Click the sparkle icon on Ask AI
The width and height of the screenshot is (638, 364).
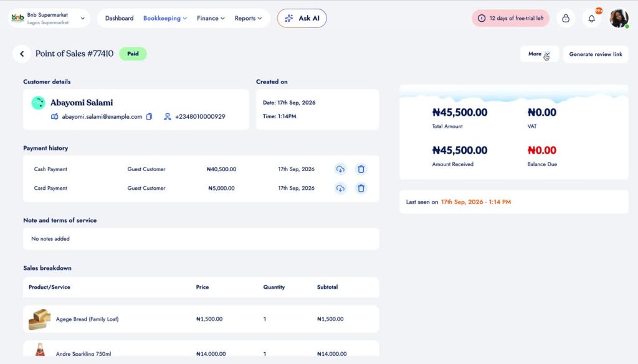pyautogui.click(x=289, y=18)
